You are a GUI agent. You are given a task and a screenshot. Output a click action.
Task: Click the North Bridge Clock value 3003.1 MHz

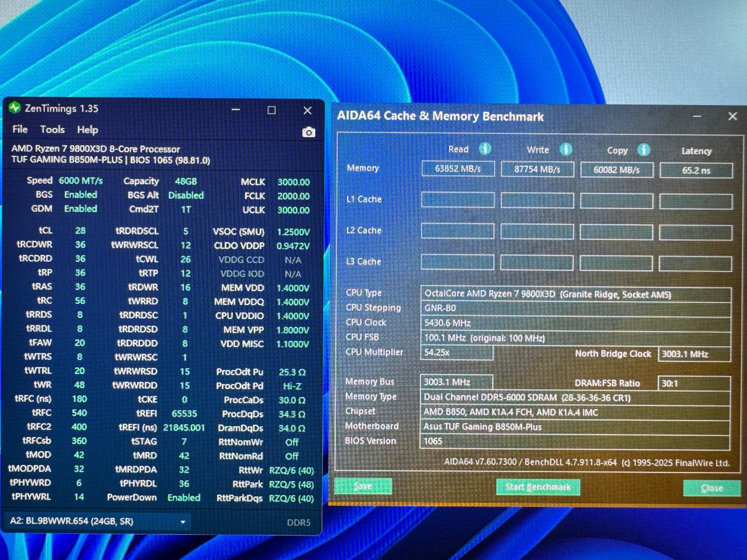694,354
